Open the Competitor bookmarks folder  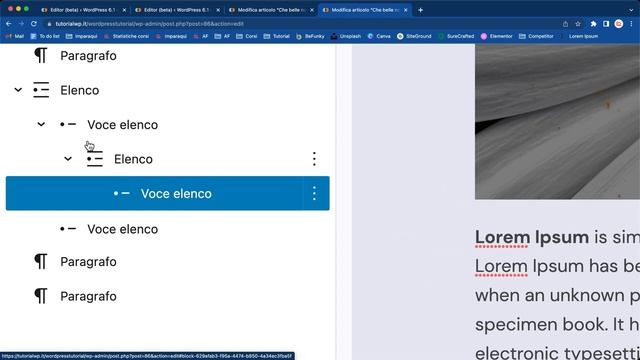536,36
